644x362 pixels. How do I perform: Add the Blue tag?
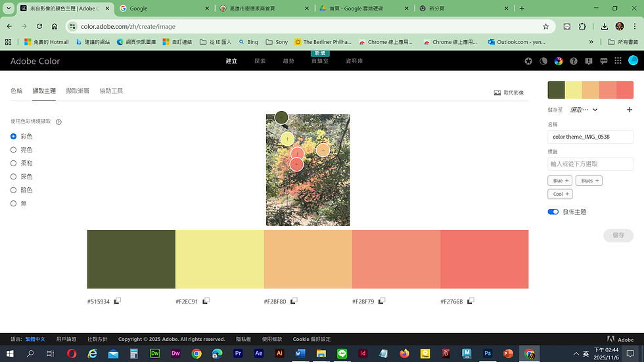point(560,181)
